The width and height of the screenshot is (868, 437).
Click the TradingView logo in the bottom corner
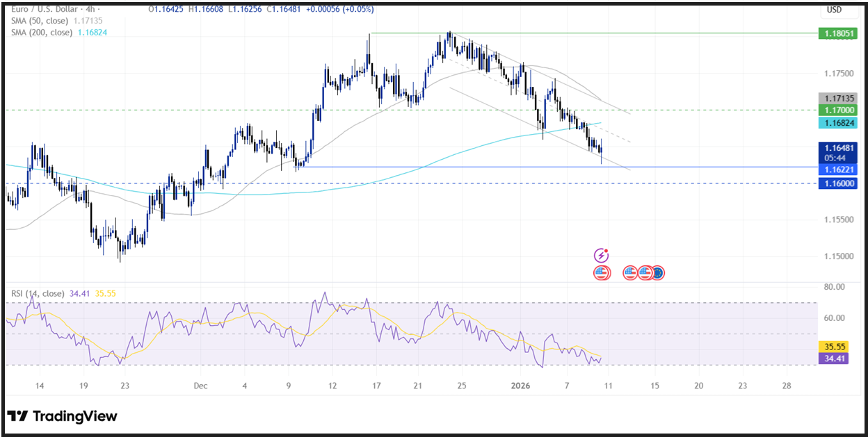[63, 416]
